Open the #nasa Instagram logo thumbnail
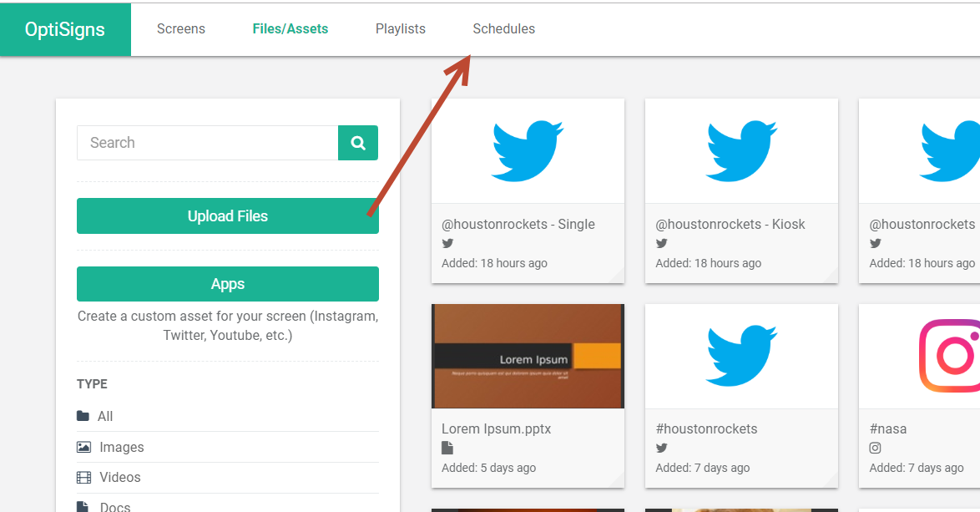The height and width of the screenshot is (512, 980). pyautogui.click(x=919, y=357)
